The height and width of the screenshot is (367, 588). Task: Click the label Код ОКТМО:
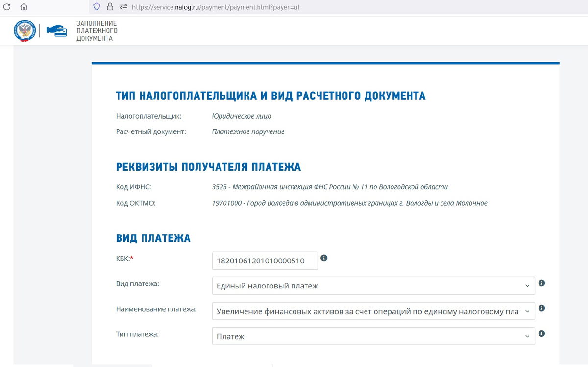coord(136,203)
